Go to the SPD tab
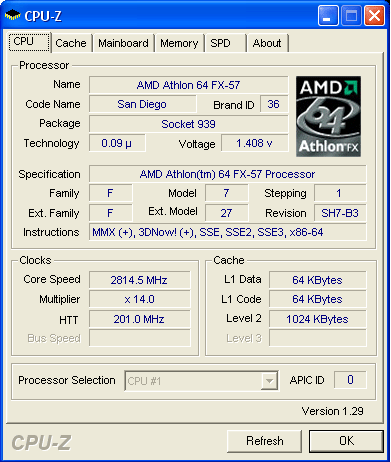This screenshot has height=462, width=391. pos(226,43)
